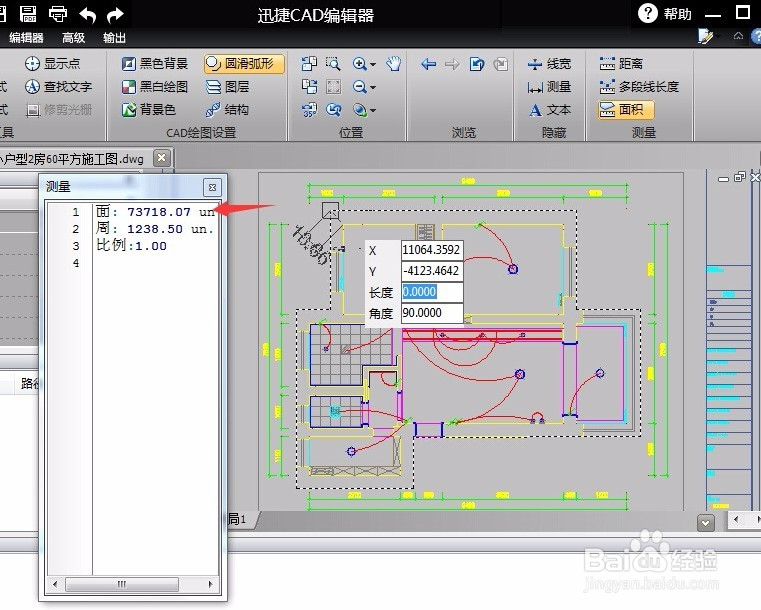
Task: Click measure panel horizontal scrollbar thumb
Action: click(x=122, y=584)
